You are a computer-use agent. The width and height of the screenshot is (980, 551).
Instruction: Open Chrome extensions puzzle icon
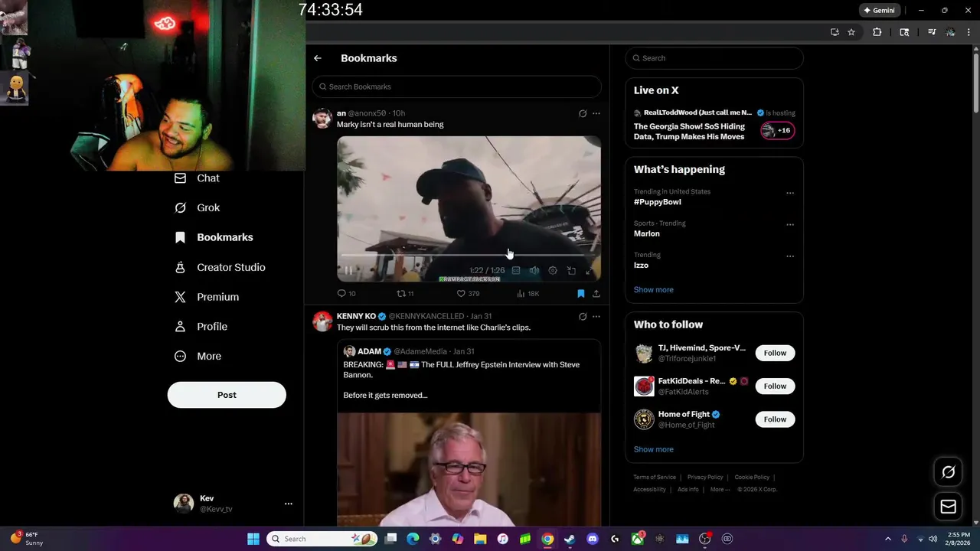(877, 32)
